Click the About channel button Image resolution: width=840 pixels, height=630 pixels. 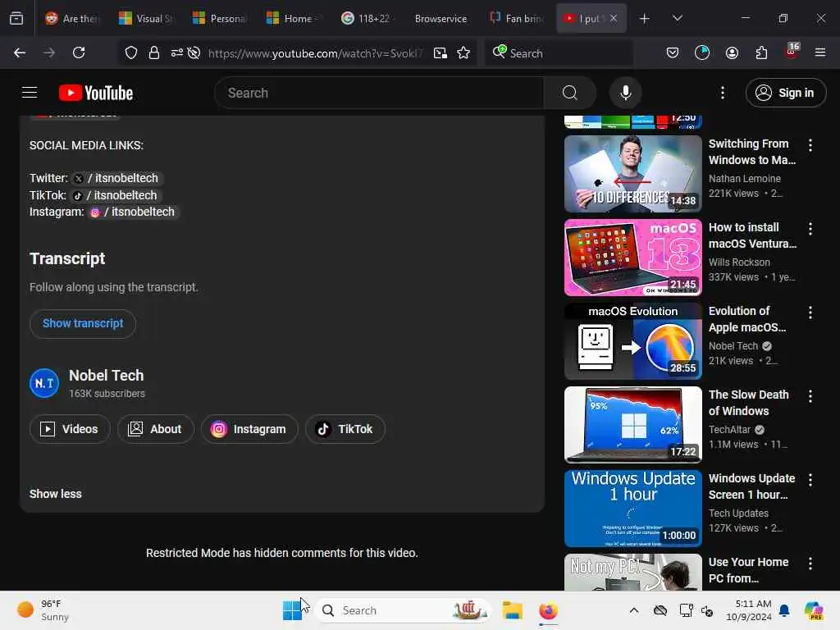(155, 429)
